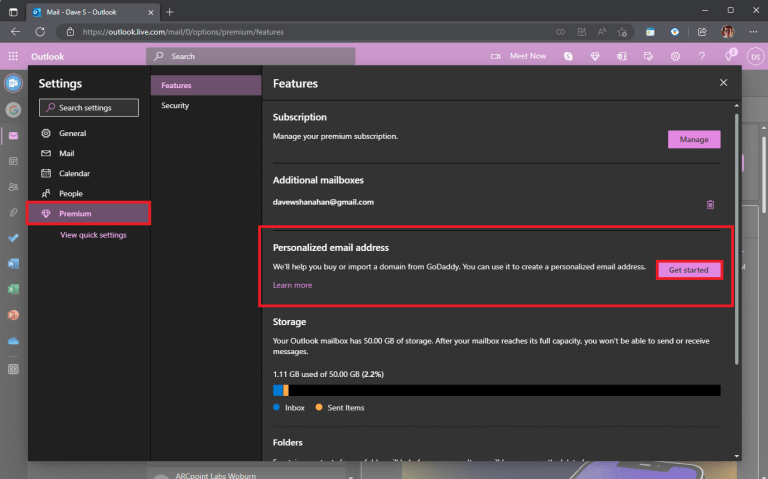Click the storage usage bar

pyautogui.click(x=497, y=390)
